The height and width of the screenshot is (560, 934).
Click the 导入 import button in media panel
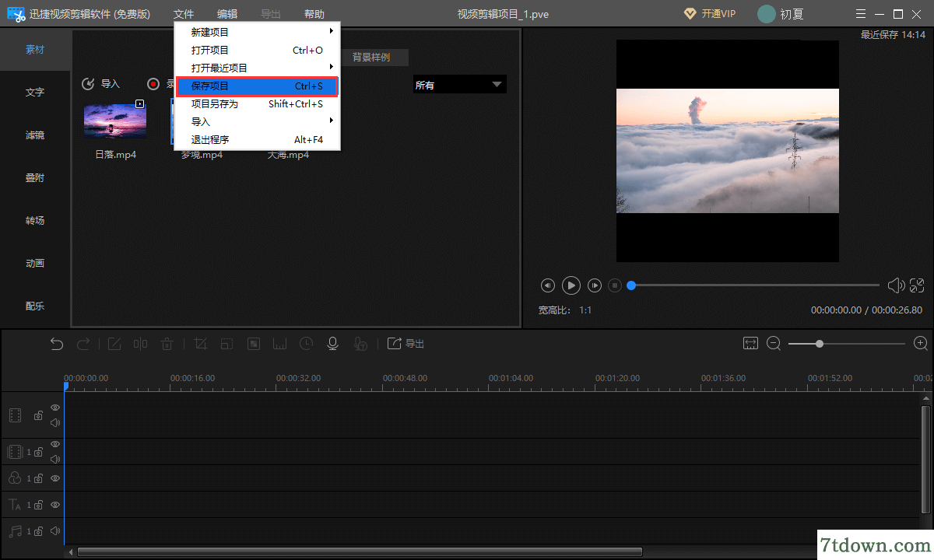(x=101, y=84)
